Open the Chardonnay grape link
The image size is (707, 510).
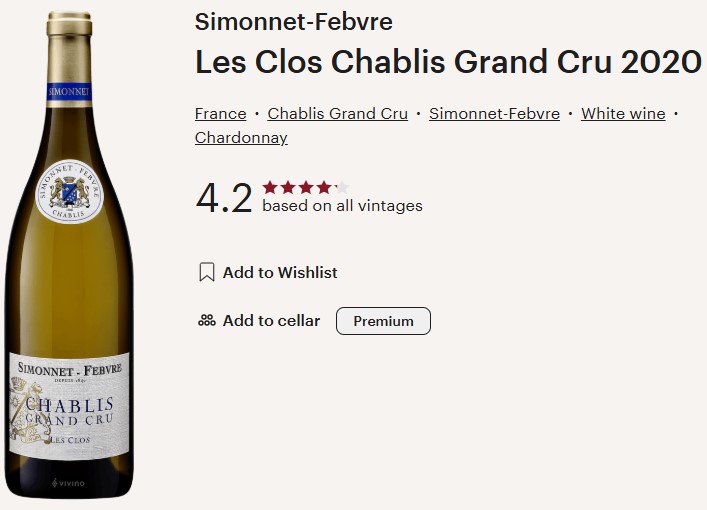pos(241,138)
